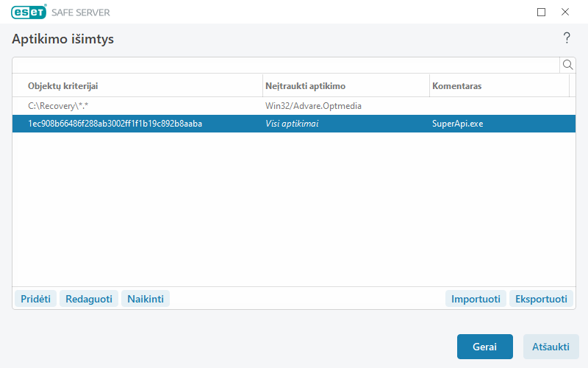Select the C:\Recovery\*.* exclusion row

(x=59, y=106)
